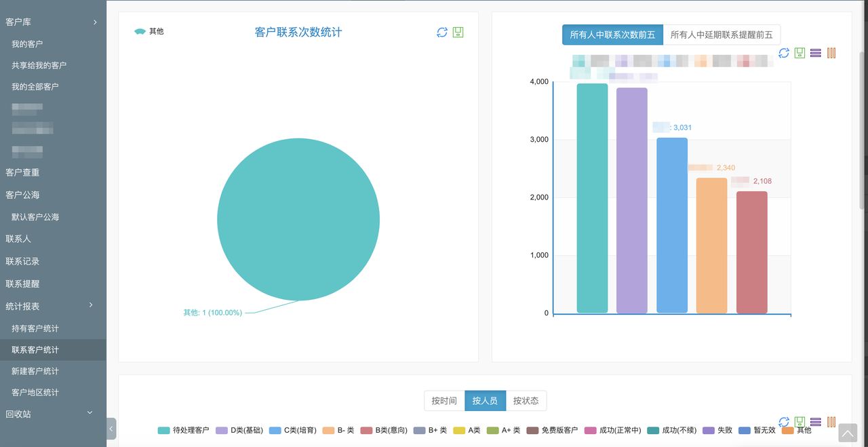Export bar chart via its save icon
The height and width of the screenshot is (447, 868).
pyautogui.click(x=800, y=53)
